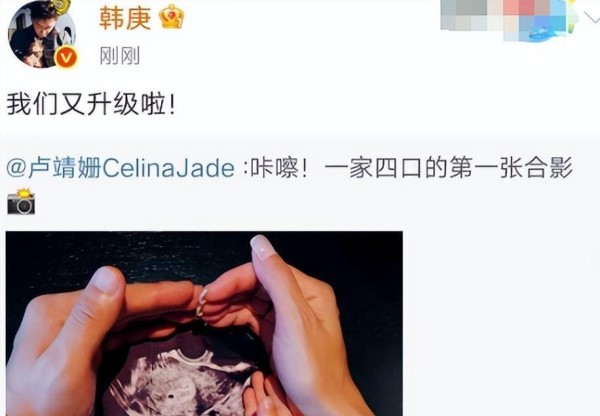Click the gold crown membership icon
This screenshot has height=416, width=600.
coord(171,16)
